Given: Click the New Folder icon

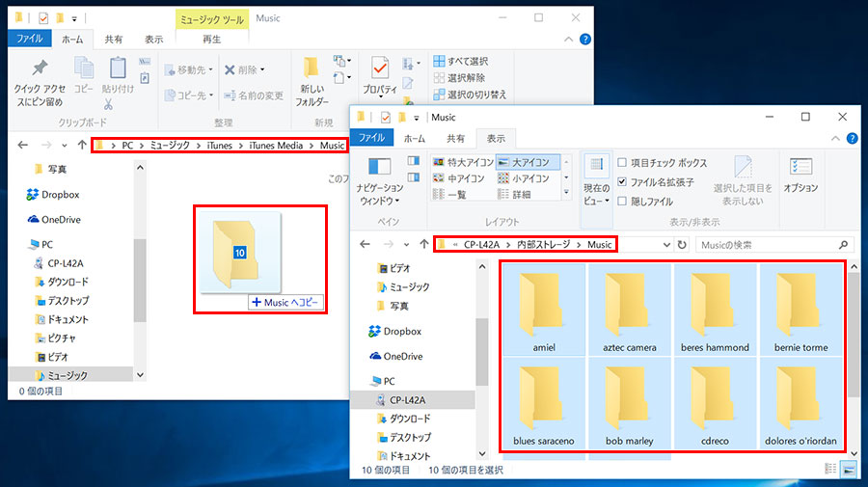Looking at the screenshot, I should (x=312, y=68).
